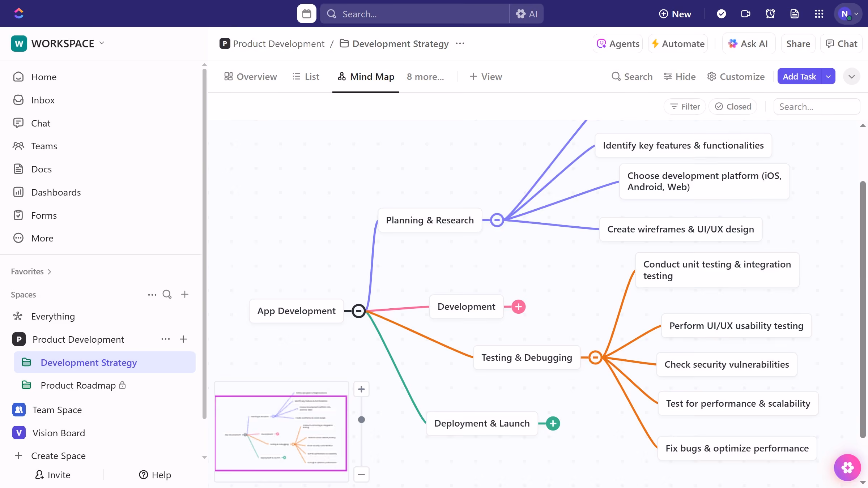Click Share button
The width and height of the screenshot is (868, 488).
click(x=798, y=44)
